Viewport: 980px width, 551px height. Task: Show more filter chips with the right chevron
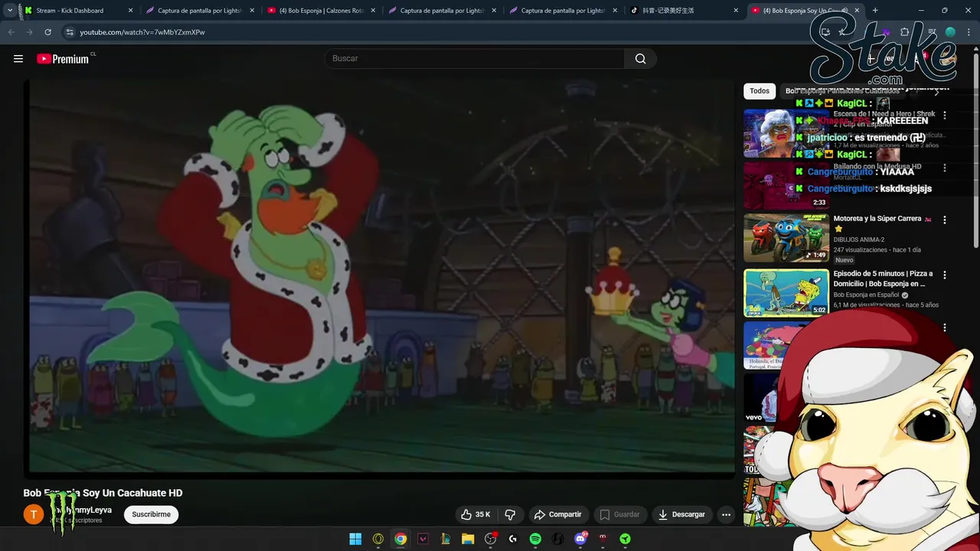click(936, 91)
